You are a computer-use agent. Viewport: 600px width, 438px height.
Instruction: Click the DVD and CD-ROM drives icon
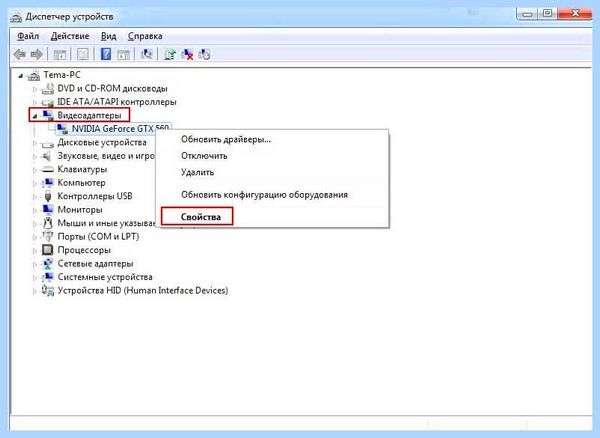[48, 88]
